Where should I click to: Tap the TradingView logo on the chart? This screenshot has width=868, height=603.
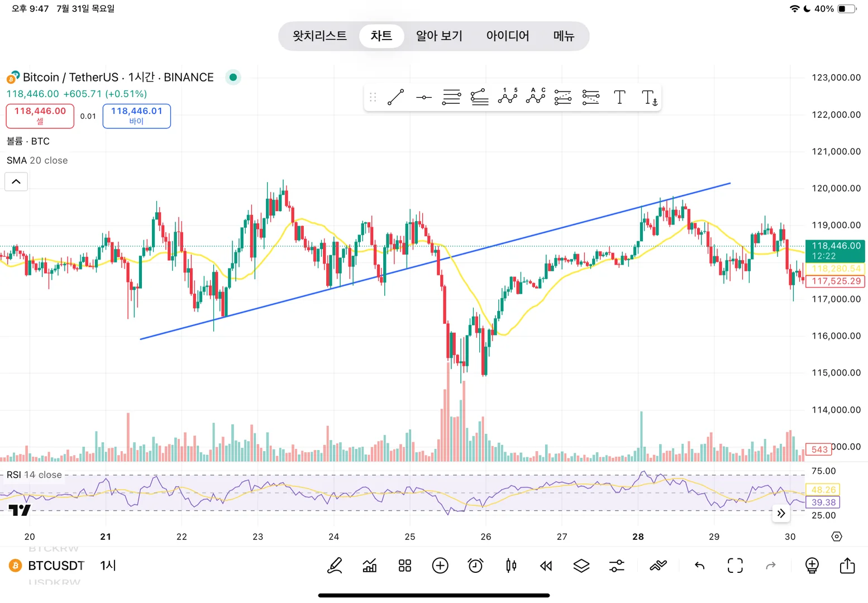click(20, 510)
